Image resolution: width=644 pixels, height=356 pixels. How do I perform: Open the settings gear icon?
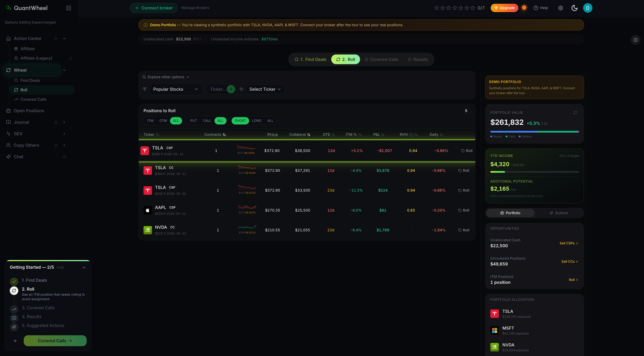tap(561, 8)
